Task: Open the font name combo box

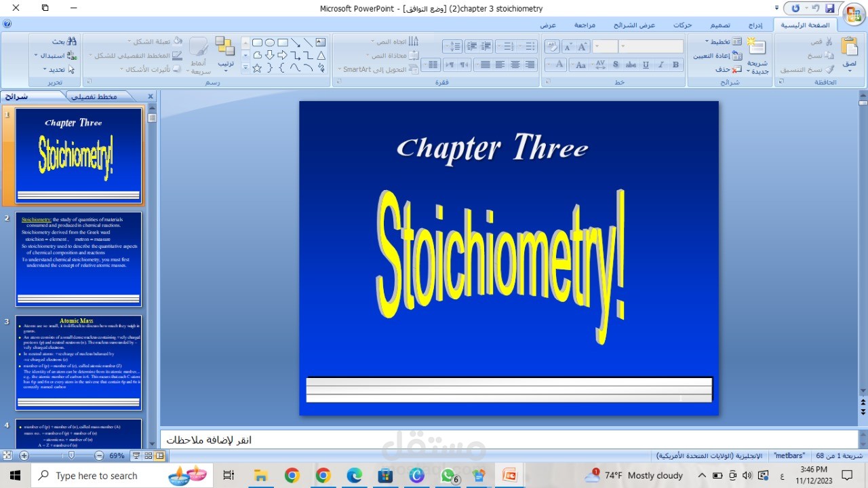Action: pyautogui.click(x=651, y=47)
